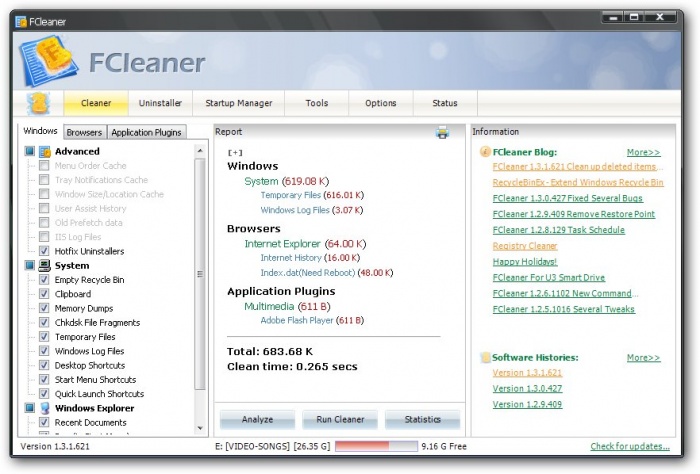Click the Quick Launch Shortcuts tree row
700x474 pixels.
(x=99, y=394)
